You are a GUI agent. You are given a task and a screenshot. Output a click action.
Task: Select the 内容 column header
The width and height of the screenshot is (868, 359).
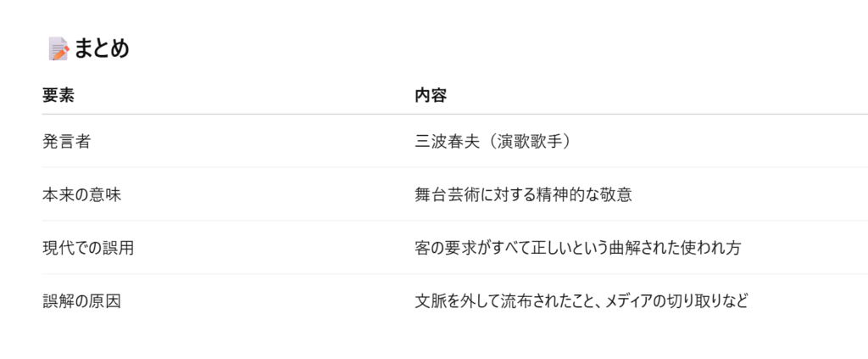[431, 96]
